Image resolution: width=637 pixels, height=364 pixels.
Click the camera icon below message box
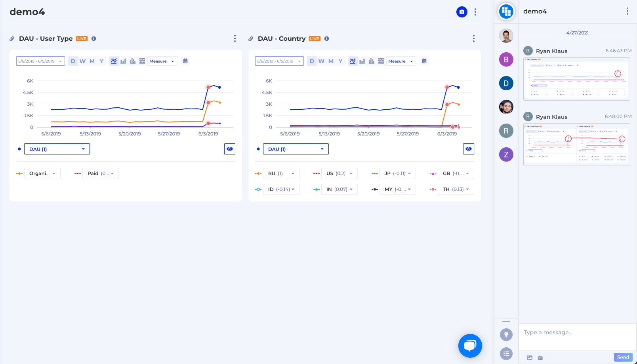[x=540, y=358]
